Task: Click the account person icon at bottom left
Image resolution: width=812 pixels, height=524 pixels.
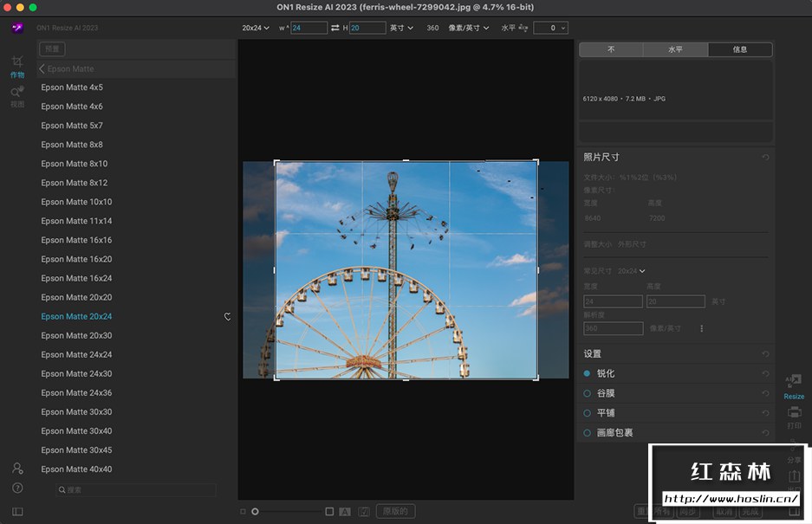Action: [17, 469]
